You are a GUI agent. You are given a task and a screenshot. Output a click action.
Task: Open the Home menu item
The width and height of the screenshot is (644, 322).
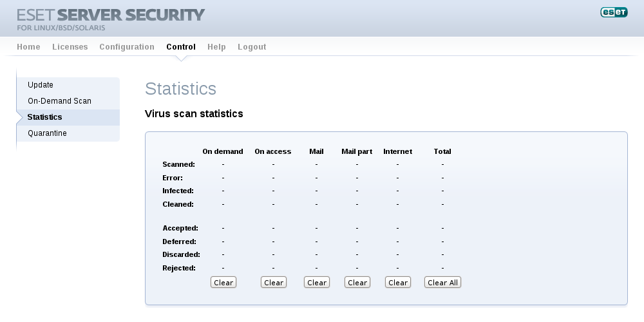(x=28, y=47)
